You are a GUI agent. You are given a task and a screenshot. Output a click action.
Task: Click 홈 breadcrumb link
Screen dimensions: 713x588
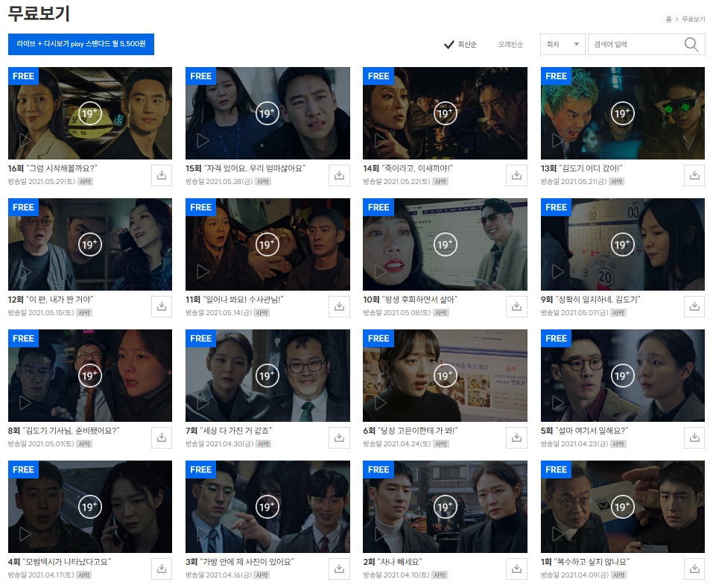pos(669,19)
